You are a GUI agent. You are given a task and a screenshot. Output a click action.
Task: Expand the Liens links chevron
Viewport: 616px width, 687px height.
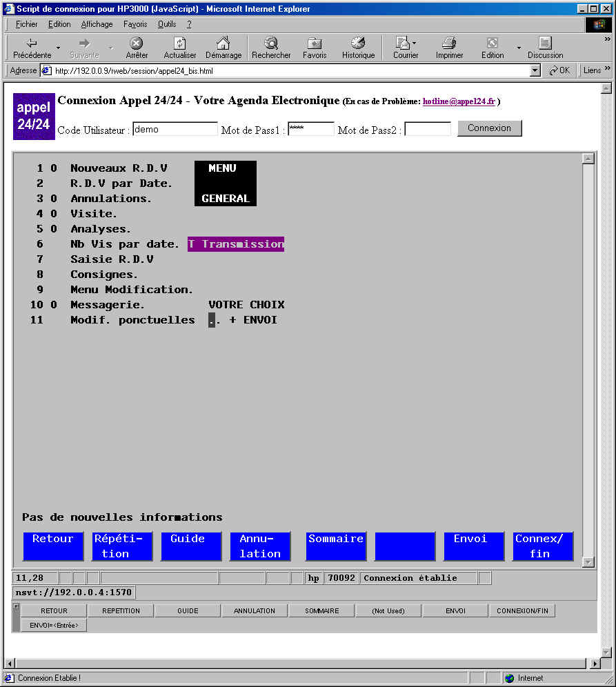[607, 68]
